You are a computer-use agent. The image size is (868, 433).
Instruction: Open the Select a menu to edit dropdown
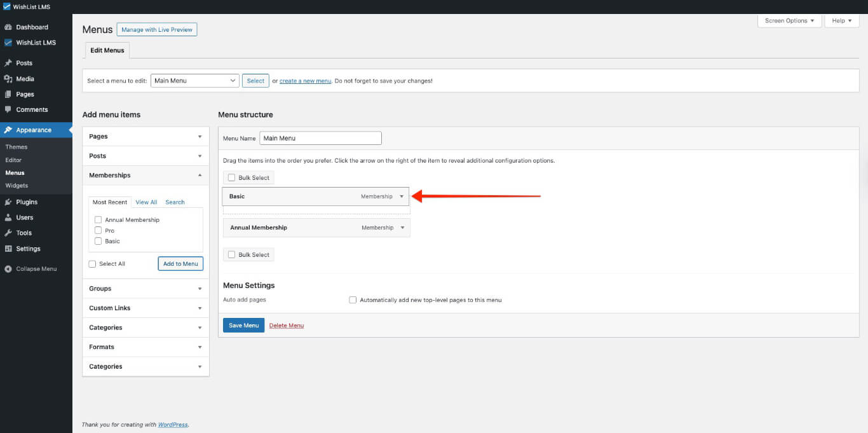tap(194, 80)
